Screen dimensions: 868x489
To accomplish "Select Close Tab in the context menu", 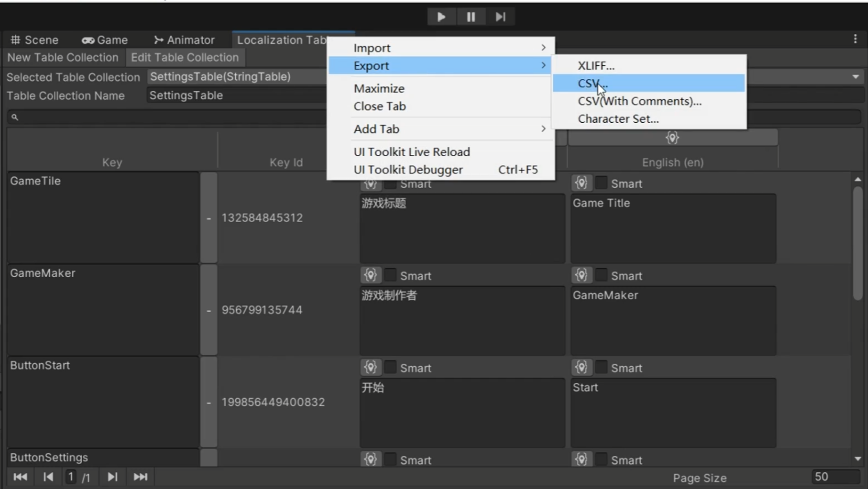I will (x=441, y=106).
